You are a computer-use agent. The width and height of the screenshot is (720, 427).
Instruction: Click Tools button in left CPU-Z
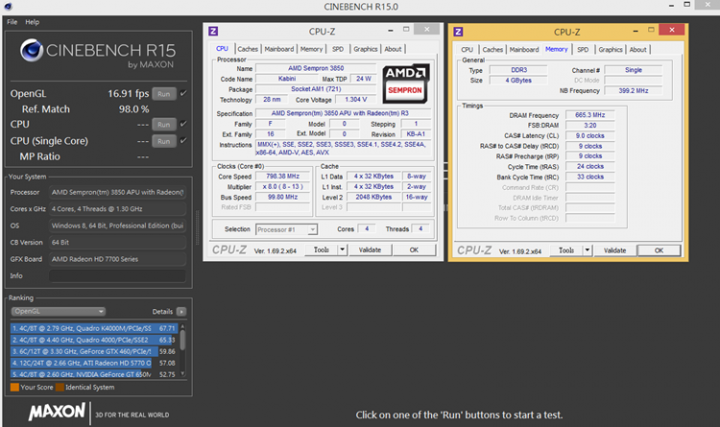pyautogui.click(x=321, y=249)
